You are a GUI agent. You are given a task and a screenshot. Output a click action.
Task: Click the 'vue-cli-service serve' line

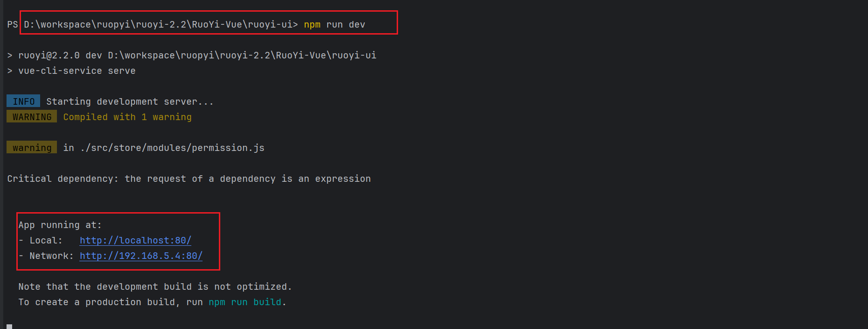77,71
